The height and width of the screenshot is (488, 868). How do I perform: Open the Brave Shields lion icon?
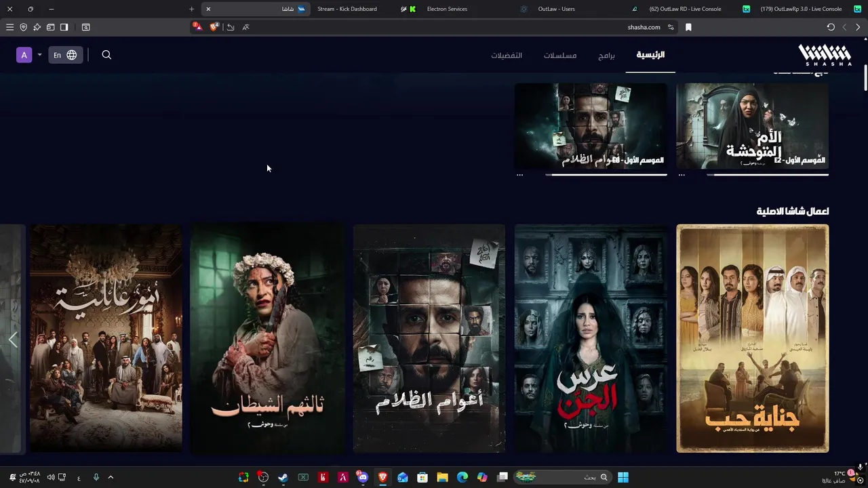click(214, 27)
